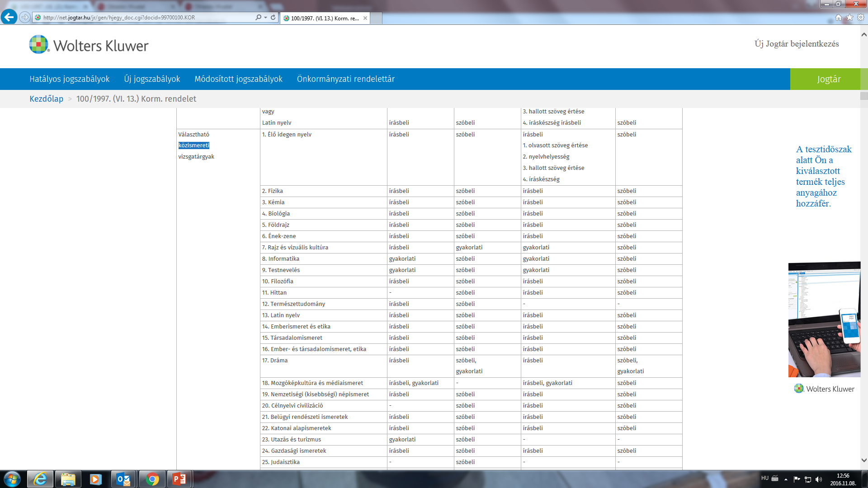Open a new blank browser tab
The image size is (868, 488).
(x=376, y=18)
